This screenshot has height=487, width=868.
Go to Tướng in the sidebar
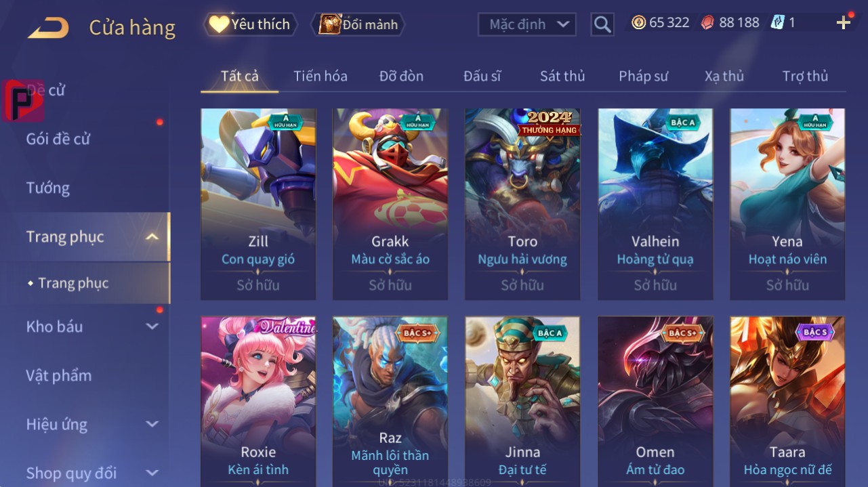coord(48,188)
